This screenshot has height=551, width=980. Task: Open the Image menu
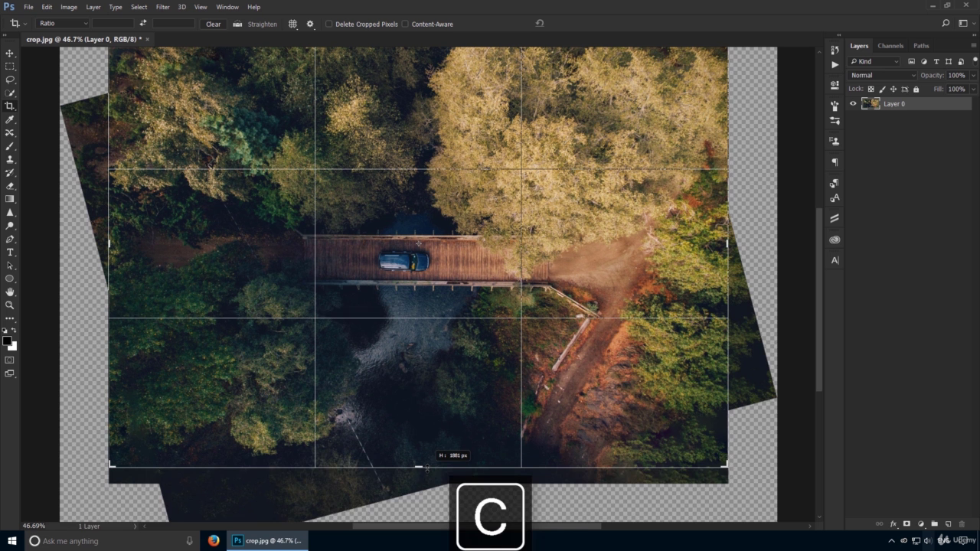click(x=69, y=7)
